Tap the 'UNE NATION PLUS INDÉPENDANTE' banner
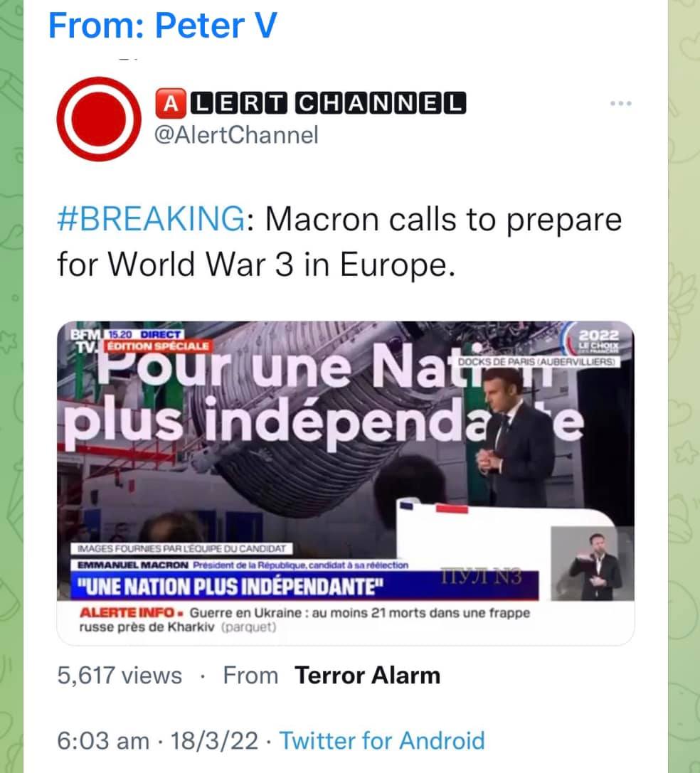700x773 pixels. [x=305, y=586]
